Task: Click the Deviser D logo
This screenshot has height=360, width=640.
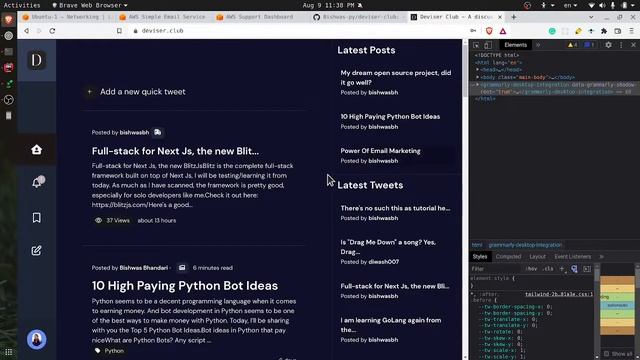Action: [x=36, y=60]
